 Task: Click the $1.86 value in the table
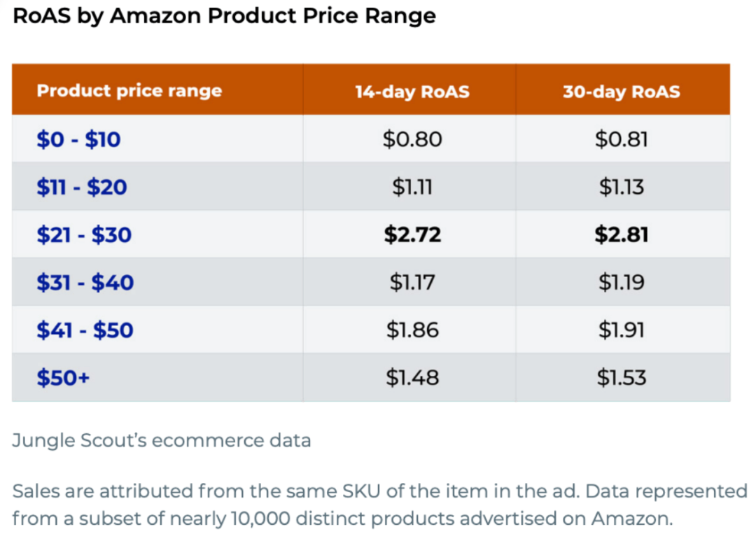(412, 330)
